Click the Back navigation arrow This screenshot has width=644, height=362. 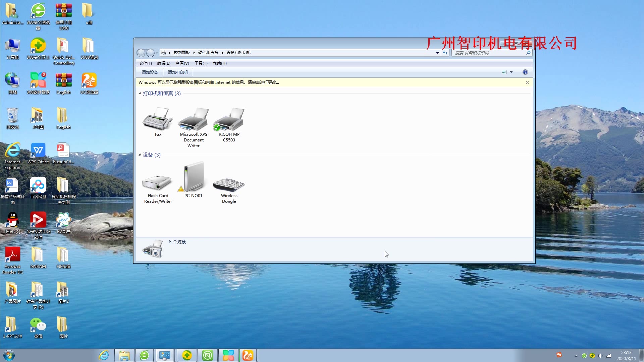(141, 53)
